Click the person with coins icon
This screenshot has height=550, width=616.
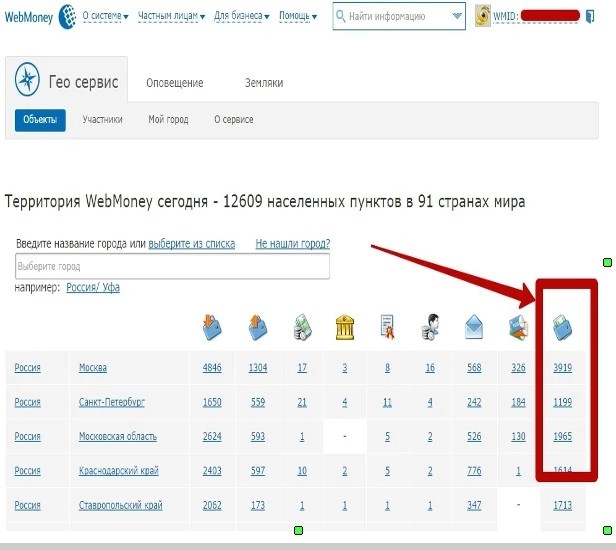click(430, 326)
